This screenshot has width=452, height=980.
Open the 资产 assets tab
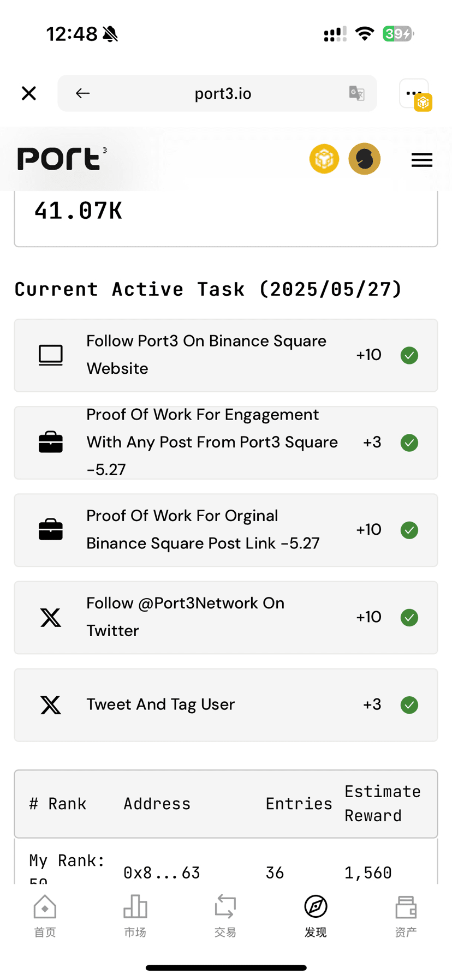tap(406, 916)
